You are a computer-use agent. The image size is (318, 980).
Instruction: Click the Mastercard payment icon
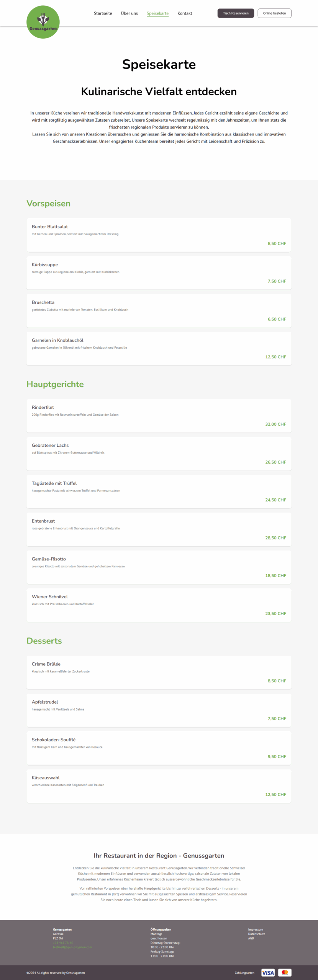(285, 973)
